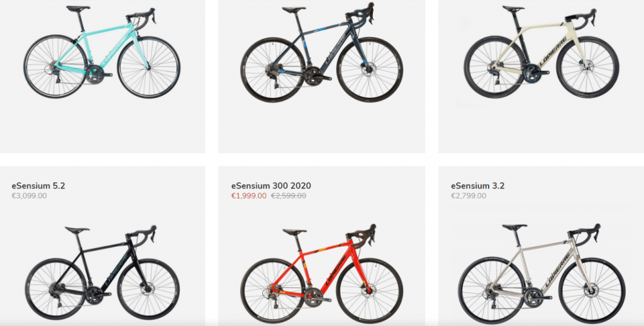Open the mint green road bike image

(x=101, y=52)
